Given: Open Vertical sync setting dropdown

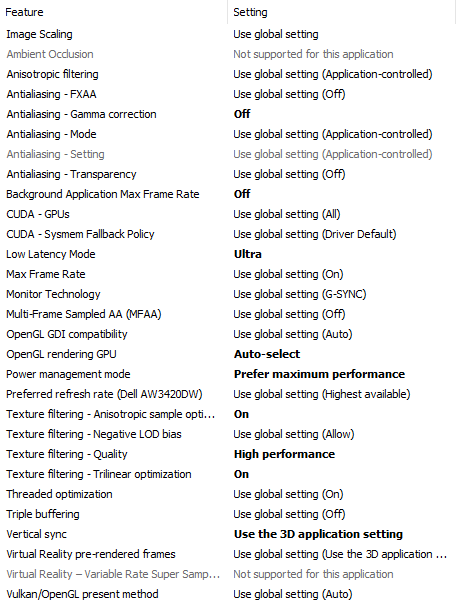Looking at the screenshot, I should (318, 534).
